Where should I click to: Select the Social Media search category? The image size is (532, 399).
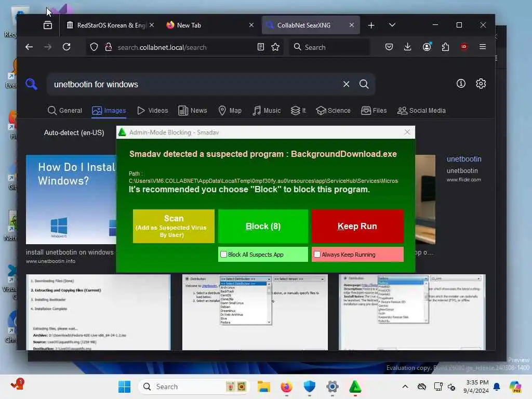click(421, 111)
